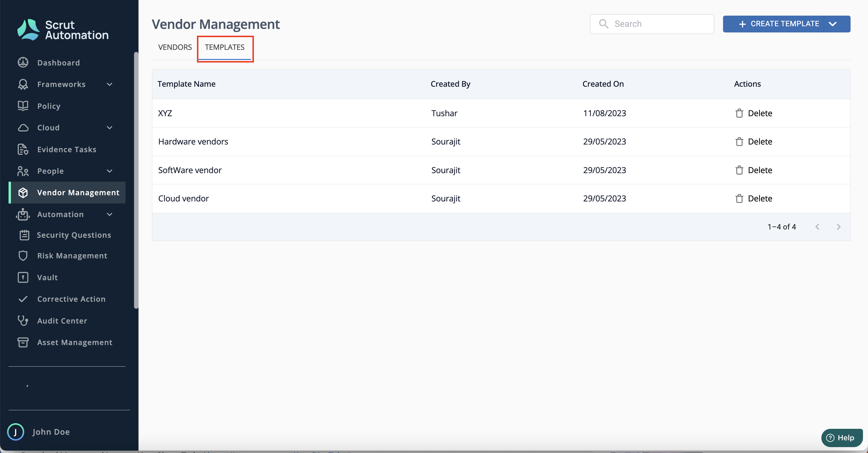The height and width of the screenshot is (453, 868).
Task: Open the Hardware vendors template
Action: click(501, 142)
